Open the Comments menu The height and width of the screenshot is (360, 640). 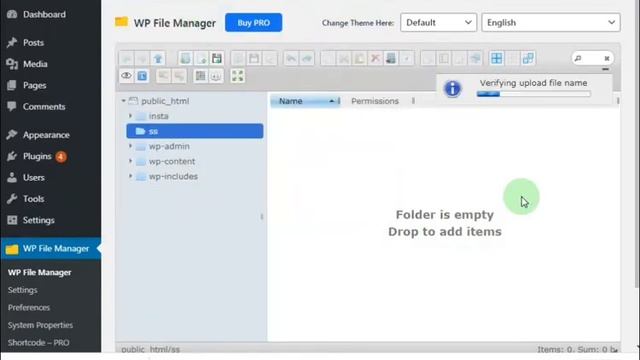click(51, 107)
